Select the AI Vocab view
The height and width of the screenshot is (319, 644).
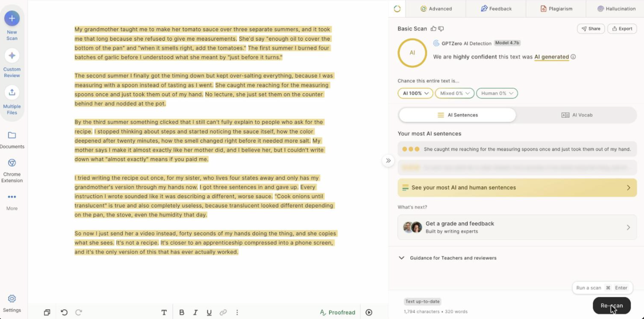tap(577, 115)
